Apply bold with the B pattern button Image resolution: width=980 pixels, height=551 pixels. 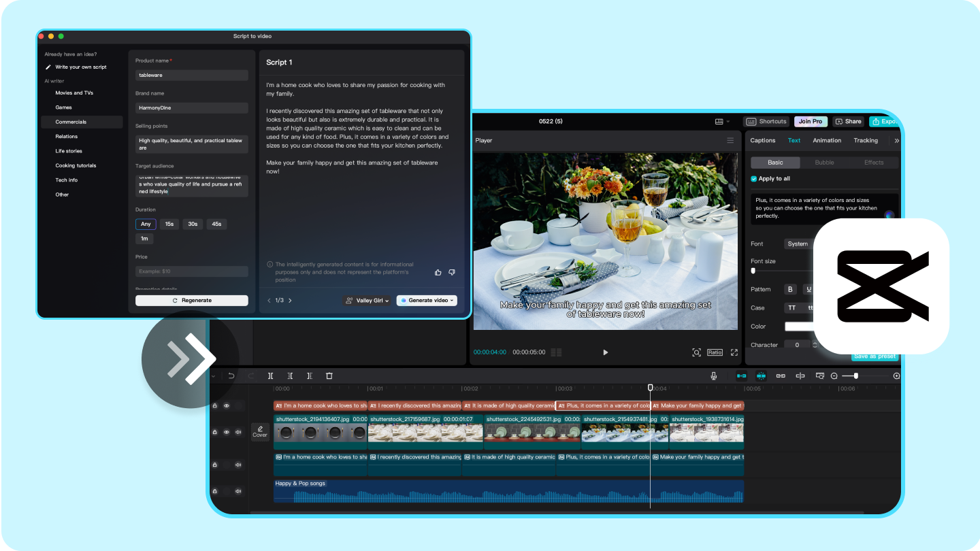(x=790, y=289)
